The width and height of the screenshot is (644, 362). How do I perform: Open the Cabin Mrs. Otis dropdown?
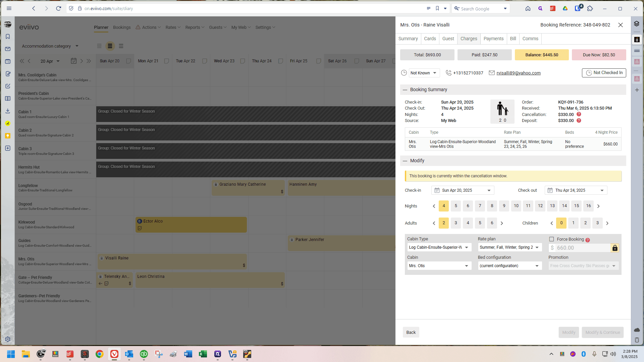coord(439,266)
